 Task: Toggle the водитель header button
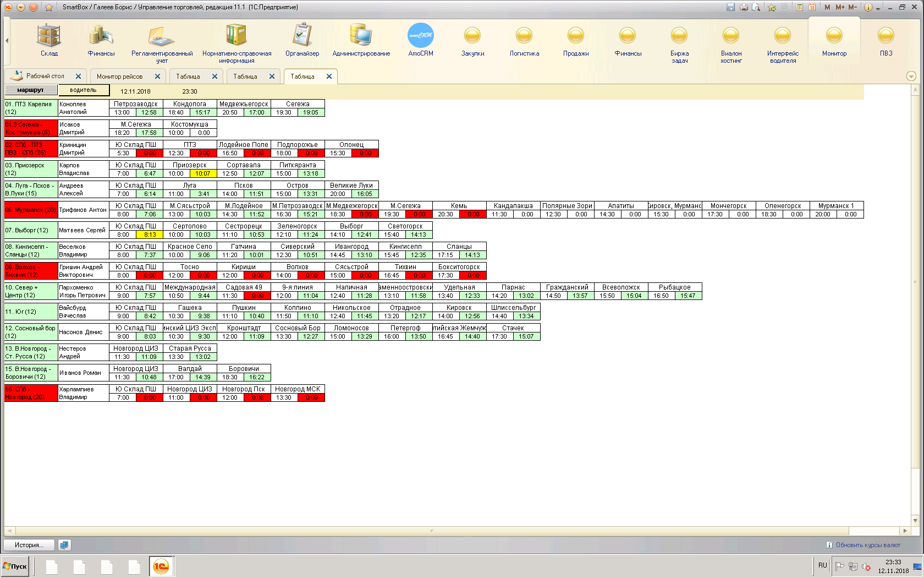[83, 90]
